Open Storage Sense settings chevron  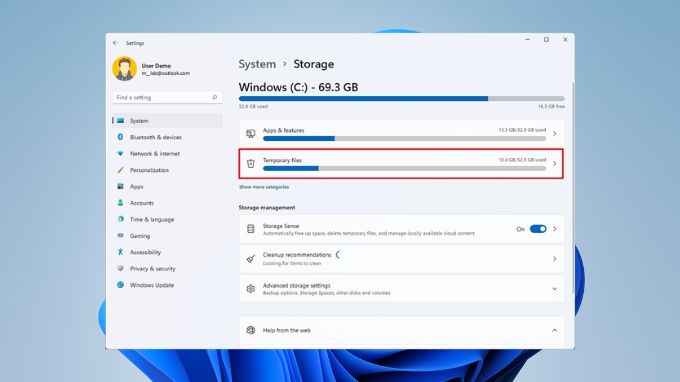pos(555,229)
